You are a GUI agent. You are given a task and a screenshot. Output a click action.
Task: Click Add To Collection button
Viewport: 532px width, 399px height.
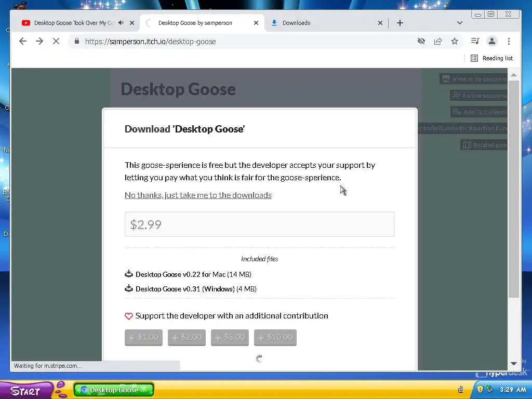(479, 112)
